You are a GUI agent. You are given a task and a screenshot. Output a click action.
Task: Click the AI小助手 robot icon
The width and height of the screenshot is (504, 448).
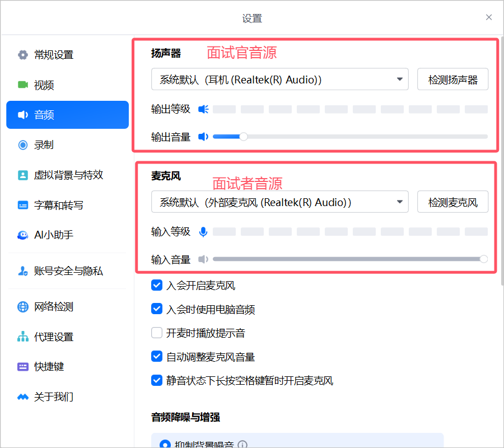pos(23,235)
